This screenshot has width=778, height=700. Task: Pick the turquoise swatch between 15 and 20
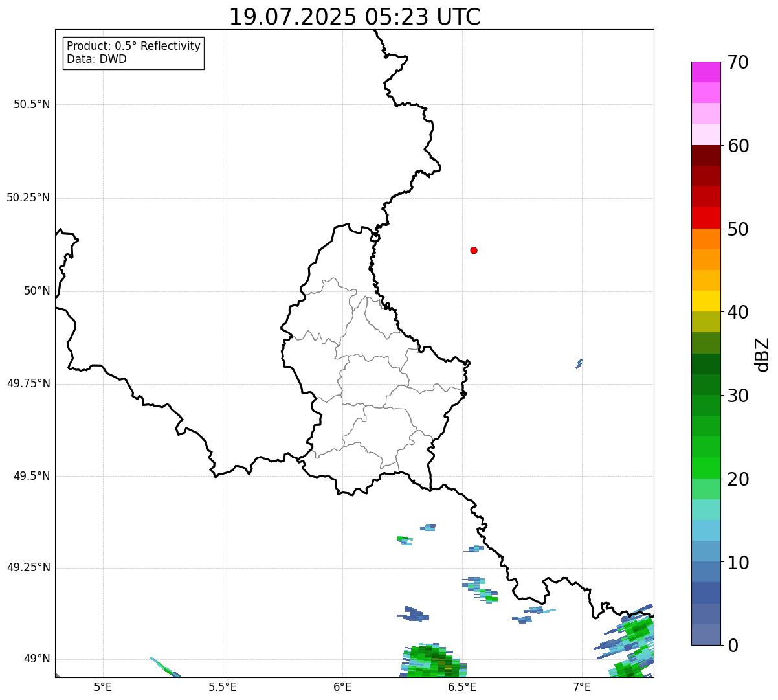(x=706, y=510)
